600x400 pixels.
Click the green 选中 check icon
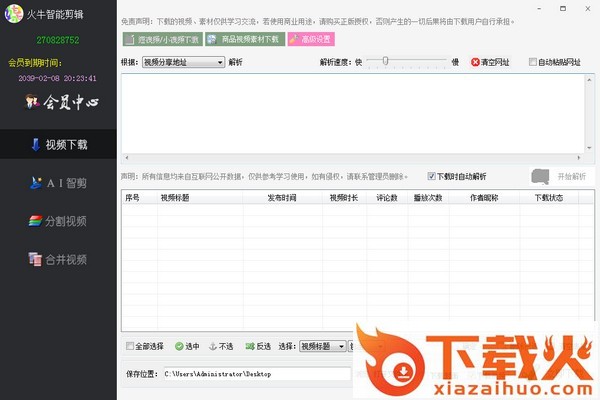(x=179, y=346)
